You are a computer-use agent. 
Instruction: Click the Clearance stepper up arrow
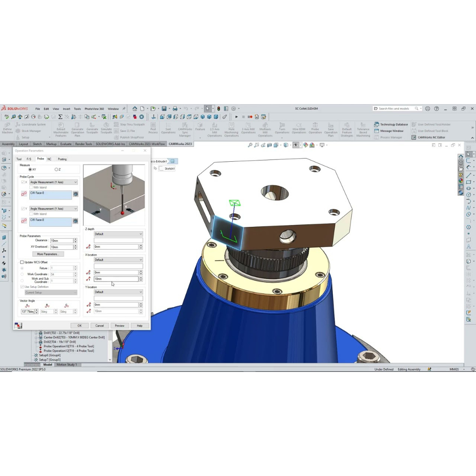click(x=75, y=239)
